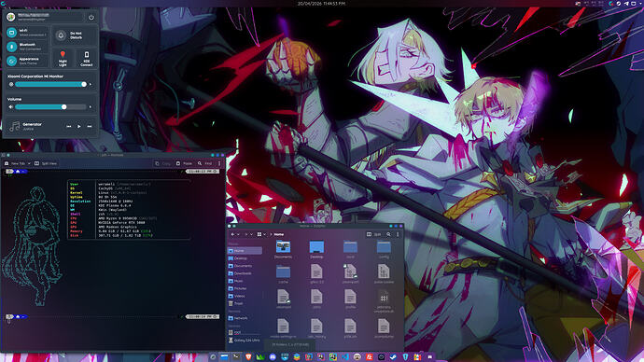Select Desktop in Dolphin sidebar
This screenshot has height=362, width=644.
point(245,258)
